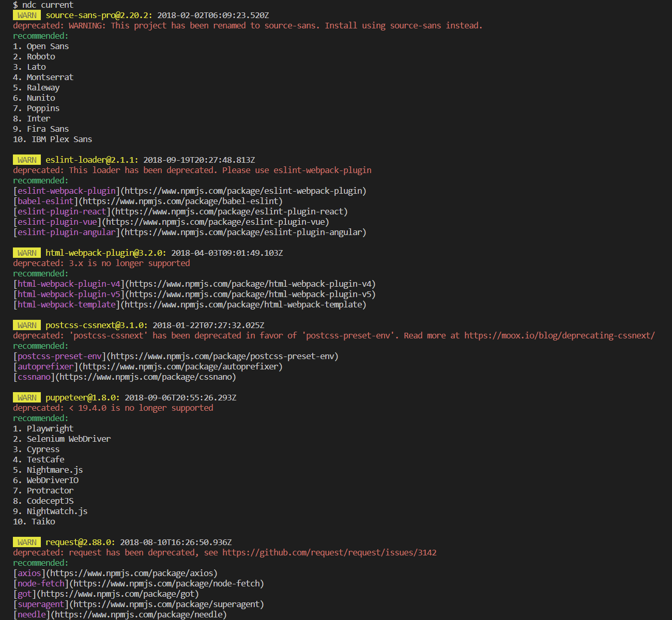This screenshot has width=672, height=620.
Task: Click the 'Lato' list entry
Action: (36, 67)
